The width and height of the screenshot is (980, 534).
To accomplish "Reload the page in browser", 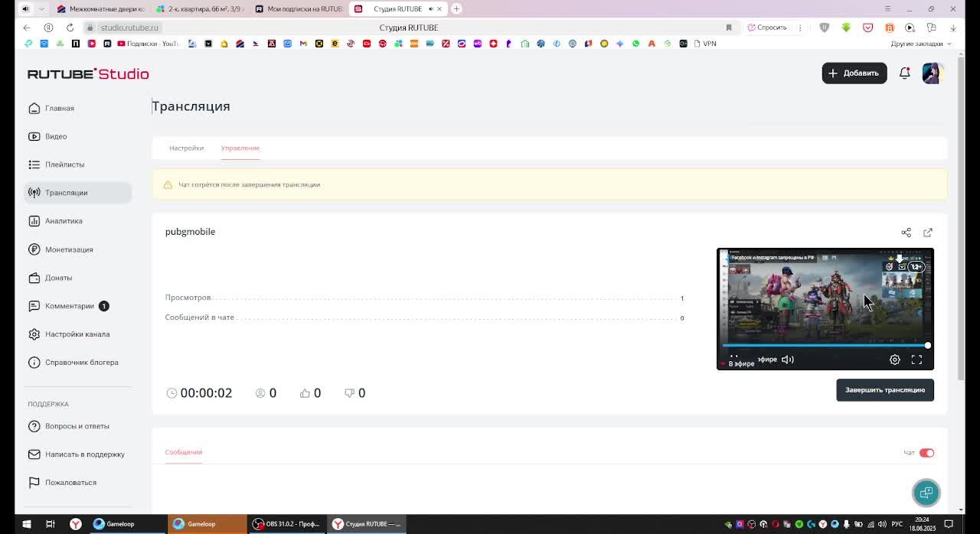I will [x=70, y=28].
